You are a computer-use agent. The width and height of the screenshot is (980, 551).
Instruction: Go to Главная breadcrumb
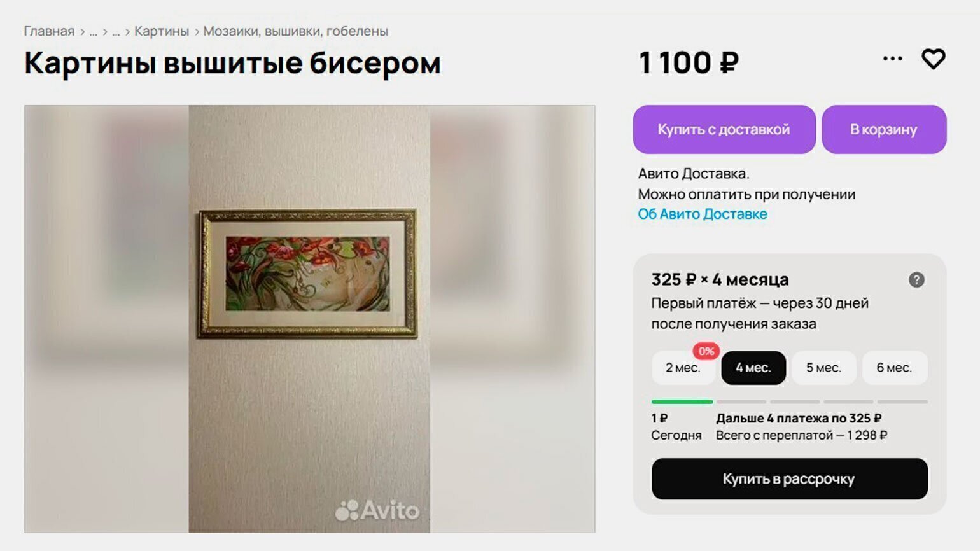tap(49, 31)
